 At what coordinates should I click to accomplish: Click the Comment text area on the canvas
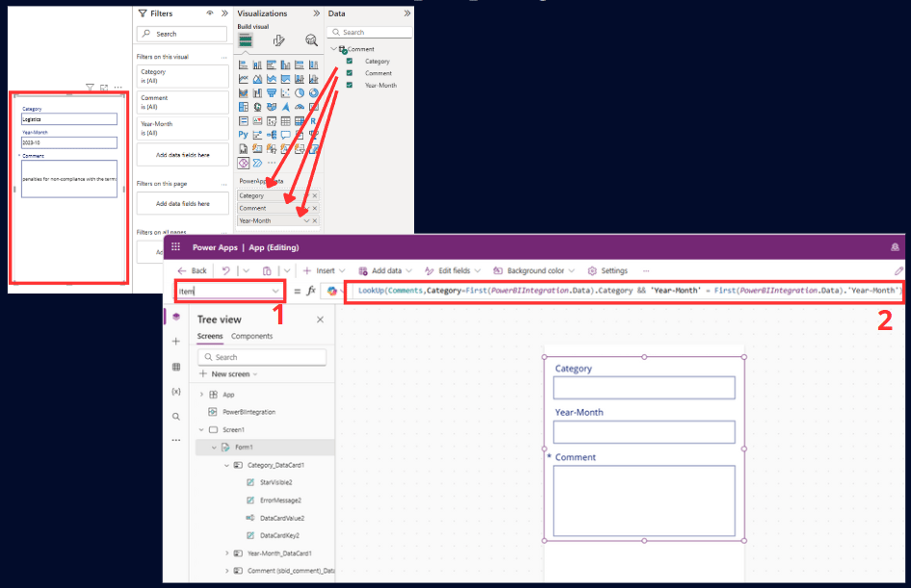click(643, 500)
